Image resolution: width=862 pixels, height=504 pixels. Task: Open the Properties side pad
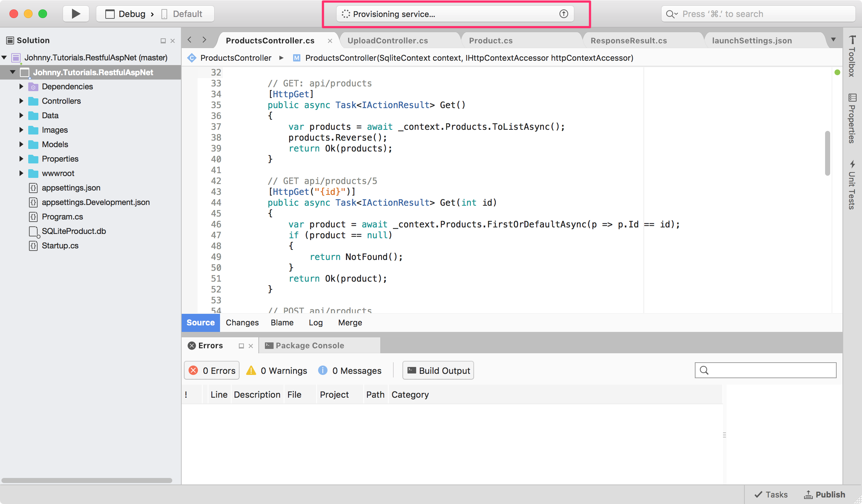pos(852,119)
